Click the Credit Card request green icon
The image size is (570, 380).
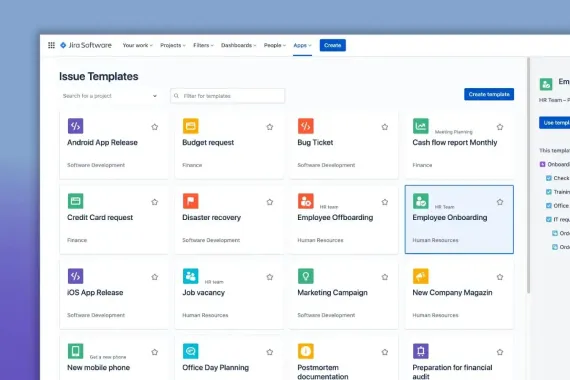tap(76, 201)
